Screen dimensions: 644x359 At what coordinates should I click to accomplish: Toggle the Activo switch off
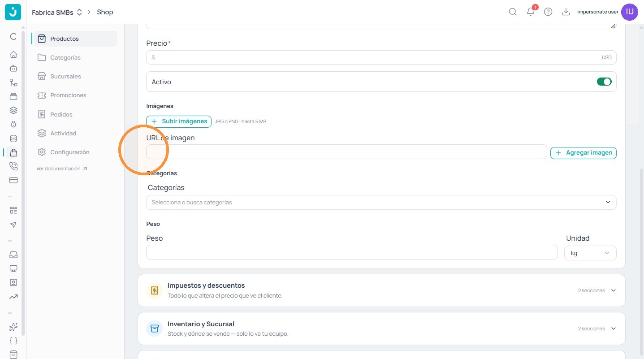[x=604, y=82]
